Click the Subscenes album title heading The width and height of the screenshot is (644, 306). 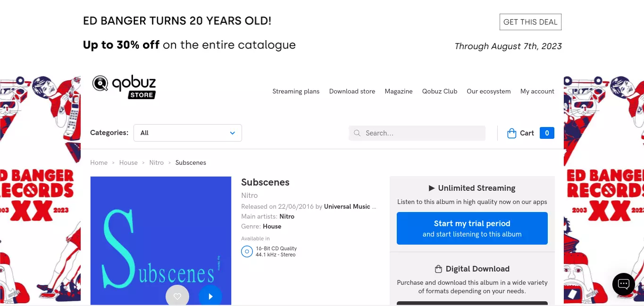click(265, 182)
